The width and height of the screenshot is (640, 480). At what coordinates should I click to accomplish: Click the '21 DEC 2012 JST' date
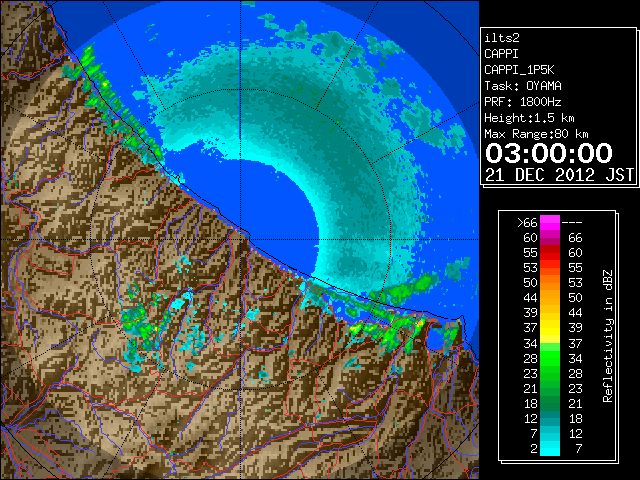point(559,175)
